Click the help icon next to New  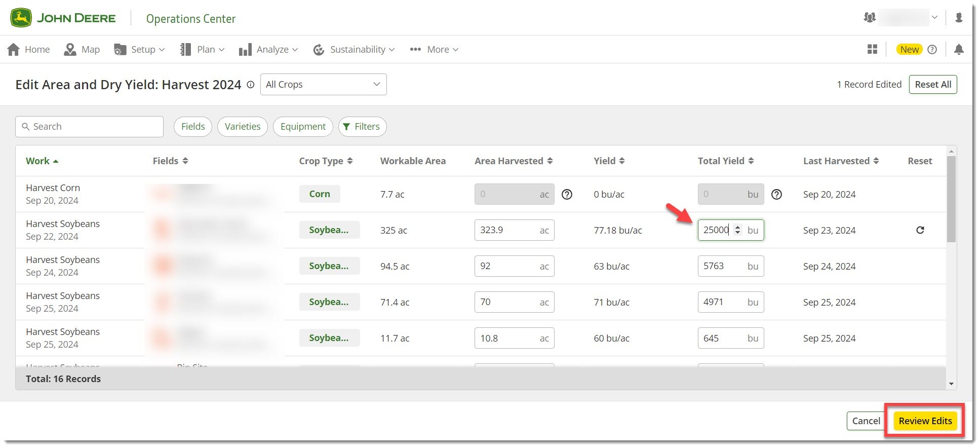click(932, 49)
